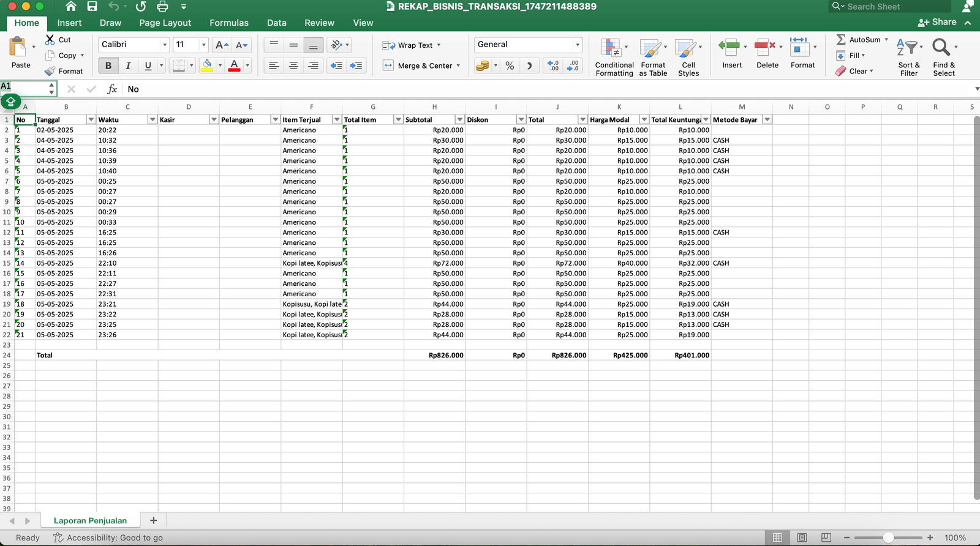Screen dimensions: 980x546
Task: Apply comma style format
Action: (x=529, y=65)
